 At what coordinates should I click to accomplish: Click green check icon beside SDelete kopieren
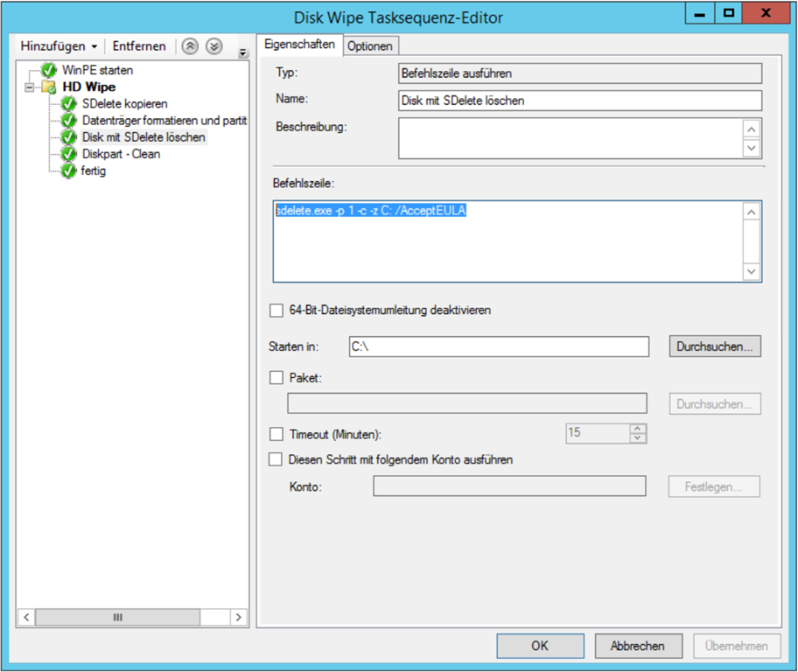coord(70,104)
